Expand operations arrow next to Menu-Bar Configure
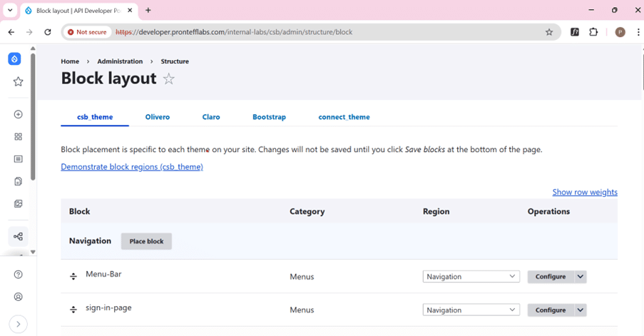 click(581, 277)
